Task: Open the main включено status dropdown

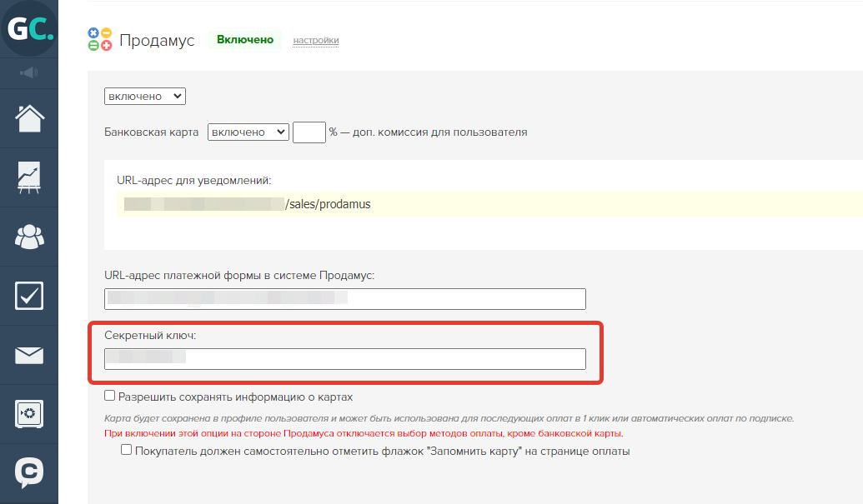Action: (x=145, y=96)
